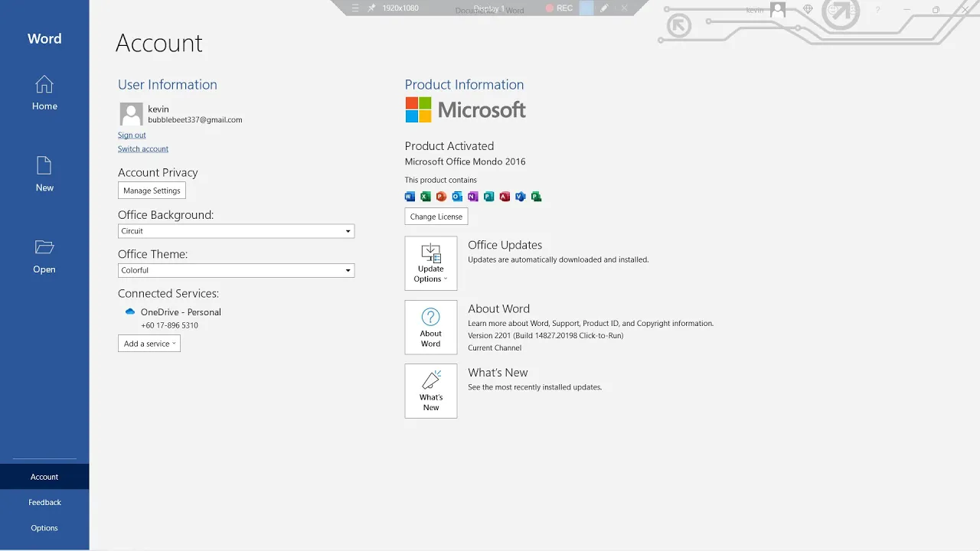Open the New document page
This screenshot has height=551, width=980.
click(44, 174)
